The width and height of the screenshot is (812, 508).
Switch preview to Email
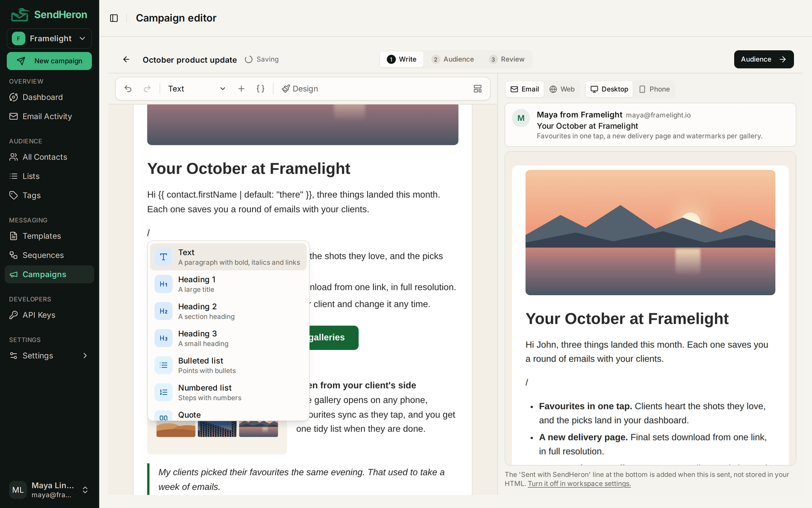tap(525, 89)
